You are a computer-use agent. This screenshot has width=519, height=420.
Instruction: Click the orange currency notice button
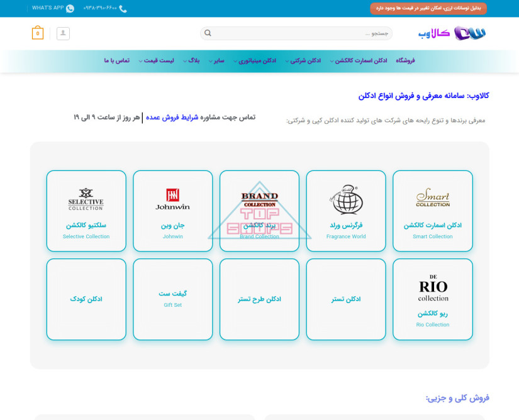tap(428, 8)
